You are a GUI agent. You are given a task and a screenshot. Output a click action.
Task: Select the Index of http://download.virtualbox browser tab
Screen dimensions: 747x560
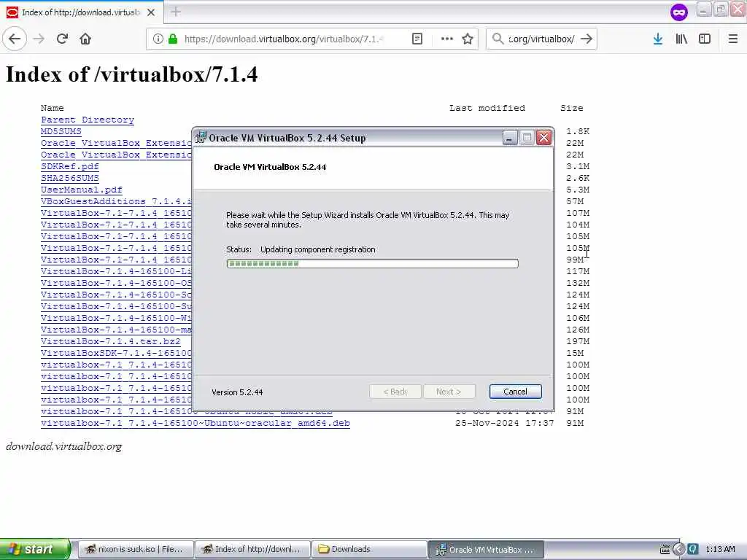pos(82,12)
